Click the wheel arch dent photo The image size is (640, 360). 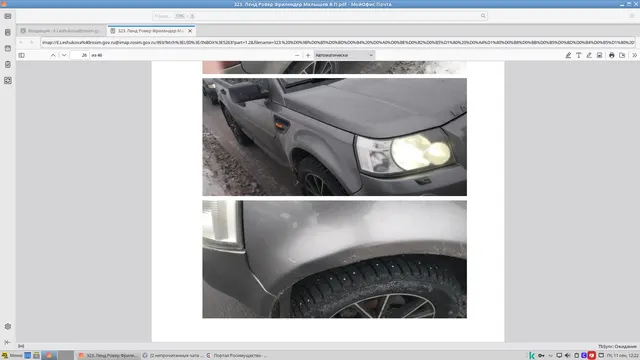pyautogui.click(x=334, y=259)
